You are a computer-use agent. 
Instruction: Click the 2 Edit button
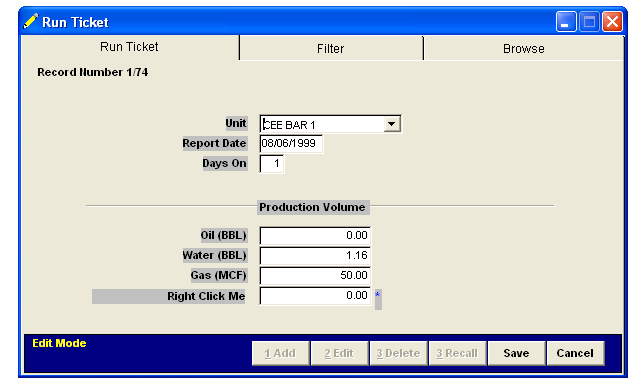pyautogui.click(x=339, y=353)
